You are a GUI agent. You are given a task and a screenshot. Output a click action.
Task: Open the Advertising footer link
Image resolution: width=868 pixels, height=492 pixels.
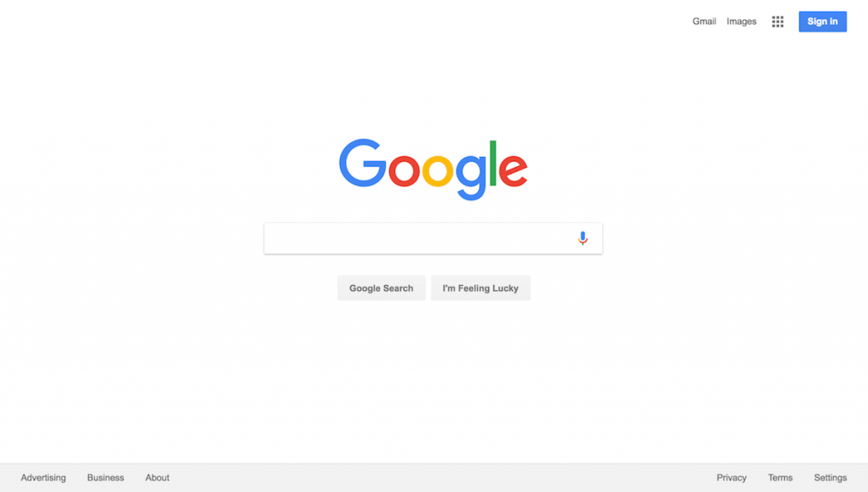[43, 478]
